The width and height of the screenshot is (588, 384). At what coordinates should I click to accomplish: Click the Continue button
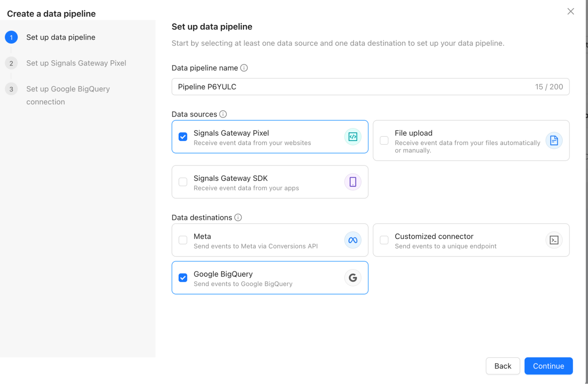[x=548, y=366]
